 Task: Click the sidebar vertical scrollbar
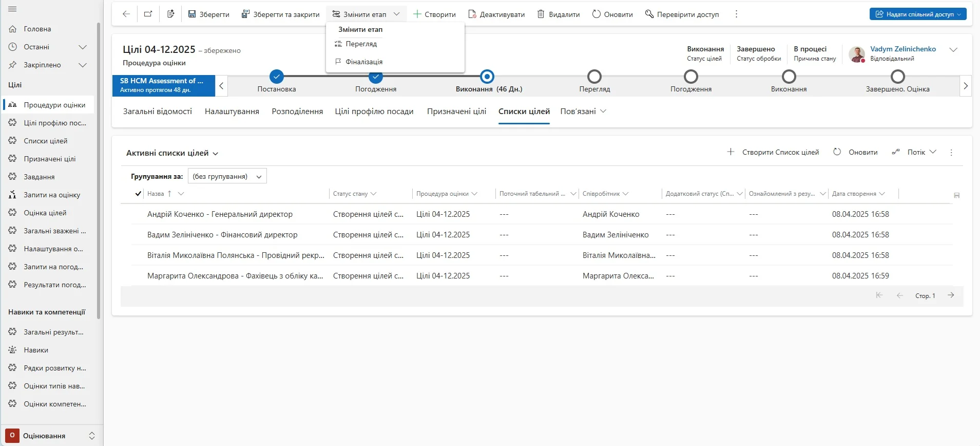click(x=98, y=170)
